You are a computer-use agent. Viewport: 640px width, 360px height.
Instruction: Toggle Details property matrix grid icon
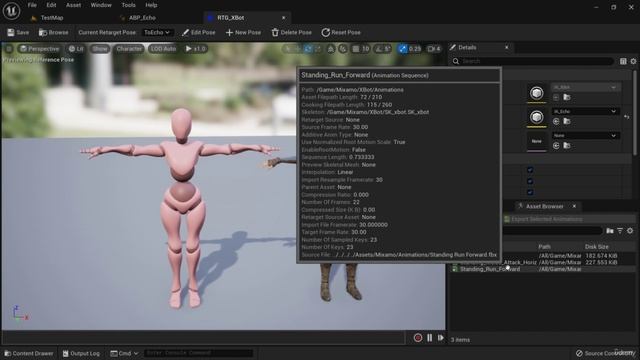pyautogui.click(x=623, y=61)
